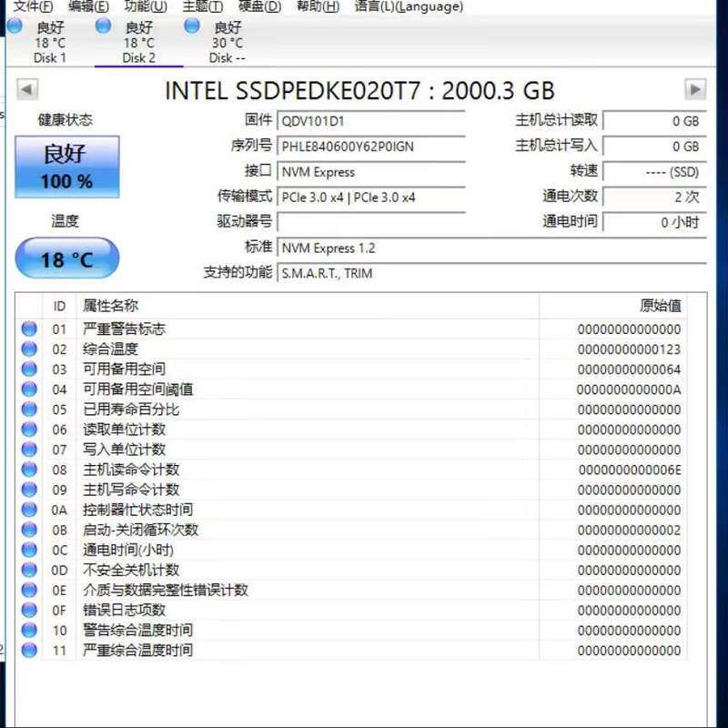The width and height of the screenshot is (728, 728).
Task: Click status icon of 错误日志项数 row
Action: [x=29, y=610]
